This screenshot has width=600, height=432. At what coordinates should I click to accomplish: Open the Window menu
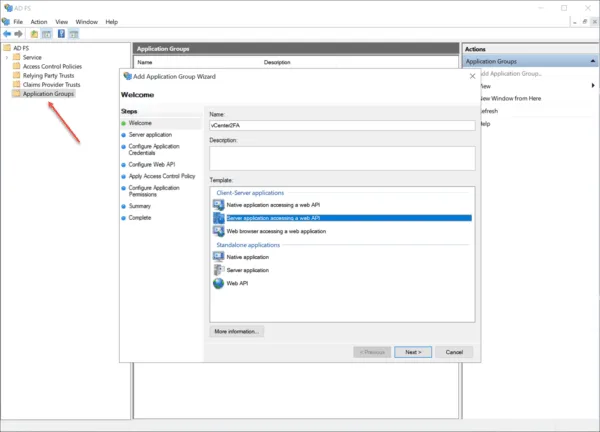(86, 22)
